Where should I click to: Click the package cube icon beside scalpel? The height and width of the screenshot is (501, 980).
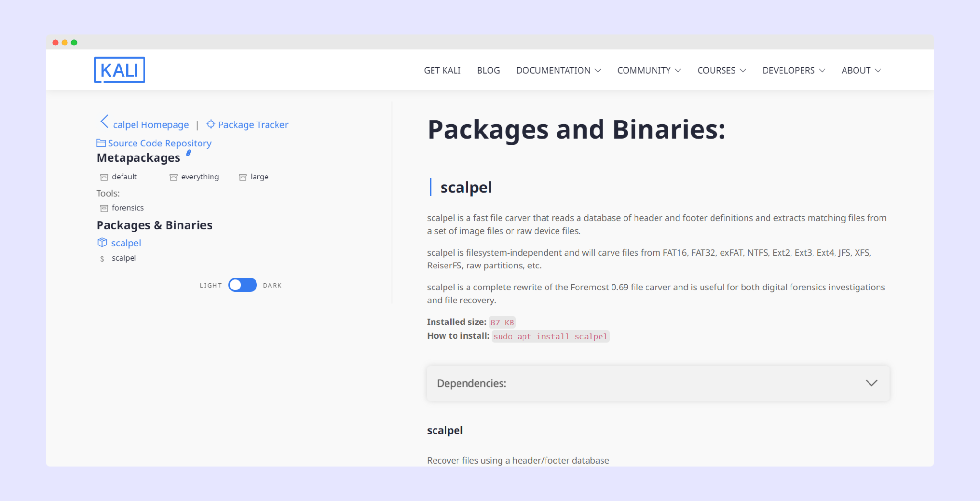[102, 243]
